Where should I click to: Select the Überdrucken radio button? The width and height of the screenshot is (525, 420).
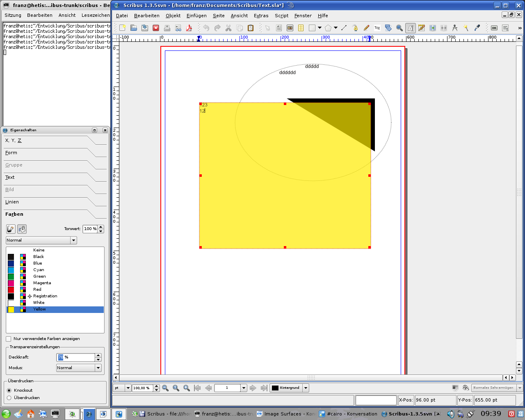pos(9,398)
